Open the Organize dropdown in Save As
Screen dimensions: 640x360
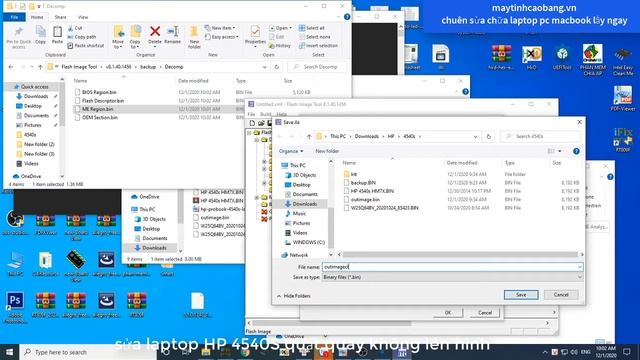[291, 151]
